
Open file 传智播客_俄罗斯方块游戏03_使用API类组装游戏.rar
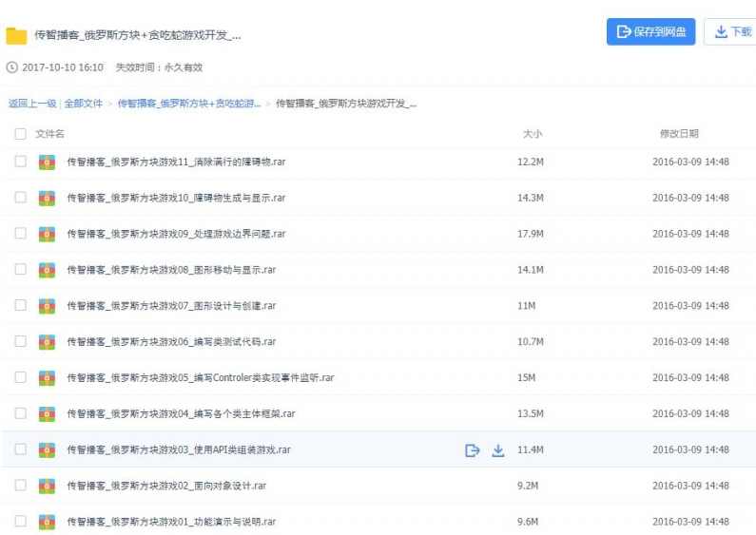click(x=179, y=449)
